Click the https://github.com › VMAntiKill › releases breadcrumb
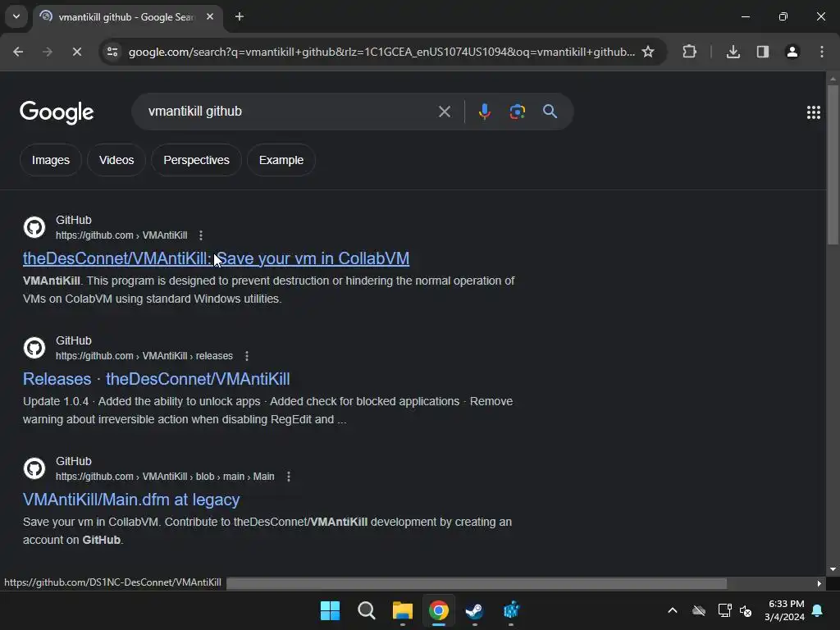Image resolution: width=840 pixels, height=630 pixels. pos(144,356)
